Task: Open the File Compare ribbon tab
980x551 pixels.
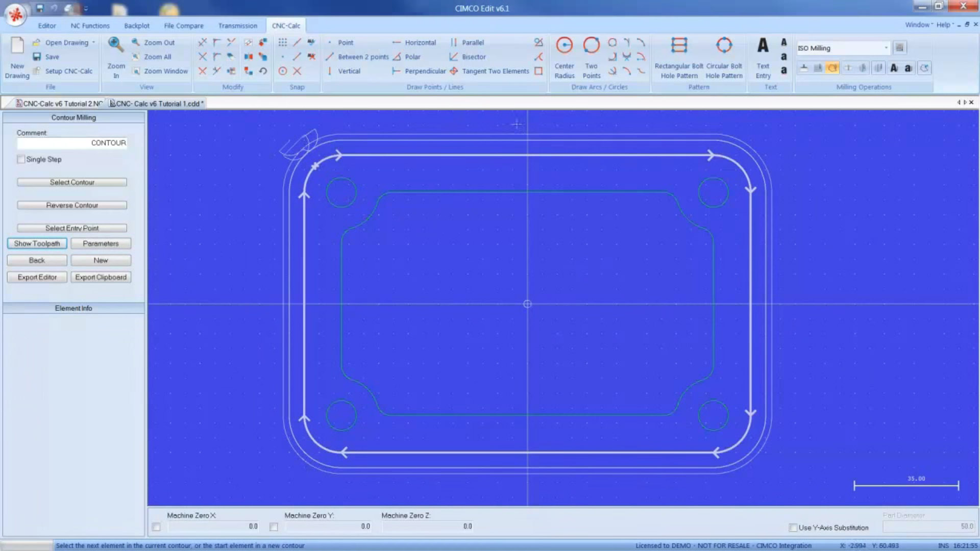Action: click(183, 26)
